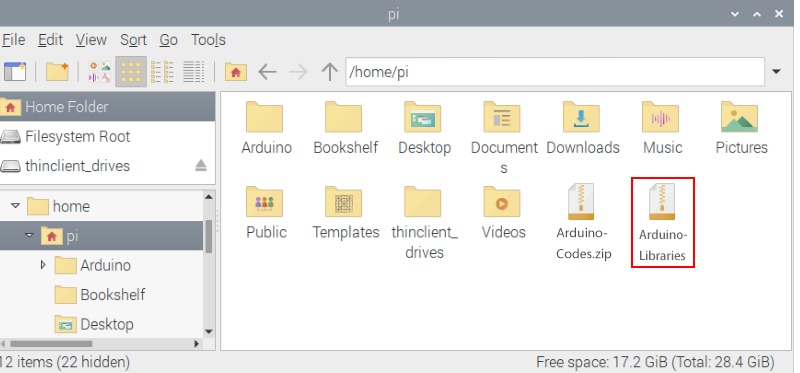Open the Sort menu
Viewport: 800px width, 373px height.
133,40
